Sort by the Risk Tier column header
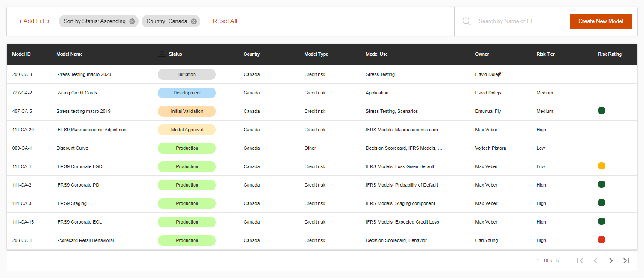 pos(545,54)
